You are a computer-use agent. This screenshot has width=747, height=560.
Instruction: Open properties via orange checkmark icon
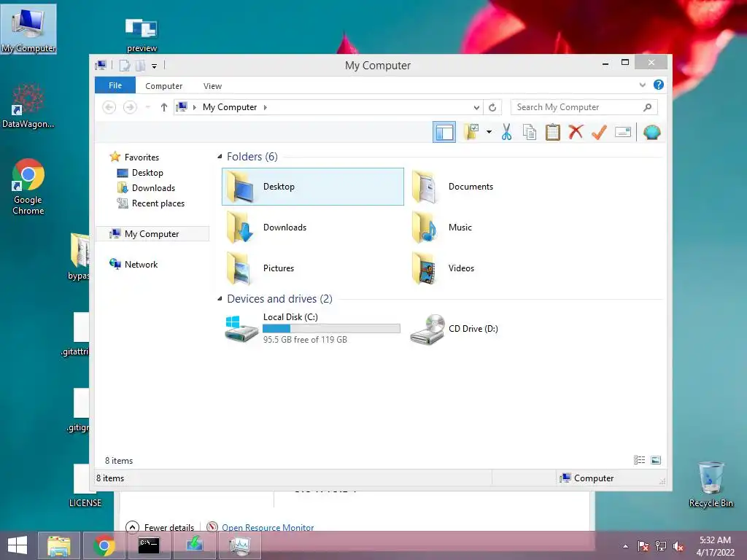(x=599, y=132)
